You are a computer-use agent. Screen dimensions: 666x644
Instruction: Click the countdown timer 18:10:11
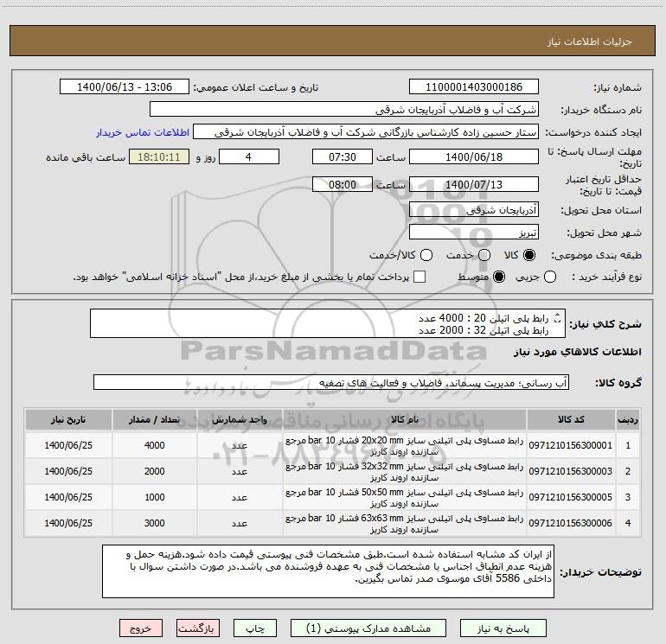pyautogui.click(x=159, y=157)
